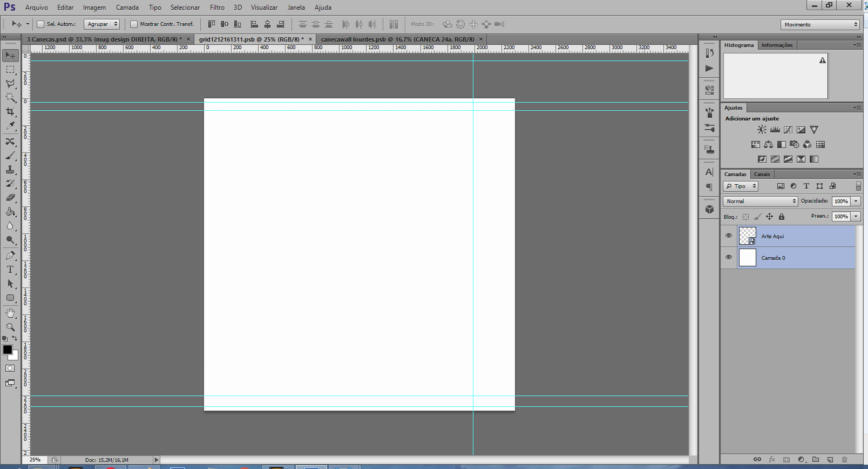Enable Sel. Autom. checkbox
868x469 pixels.
click(x=40, y=24)
